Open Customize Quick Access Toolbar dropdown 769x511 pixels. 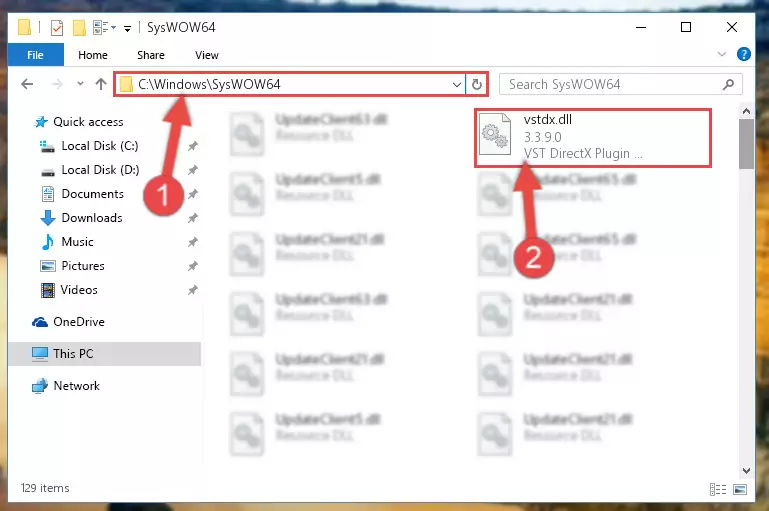point(128,28)
